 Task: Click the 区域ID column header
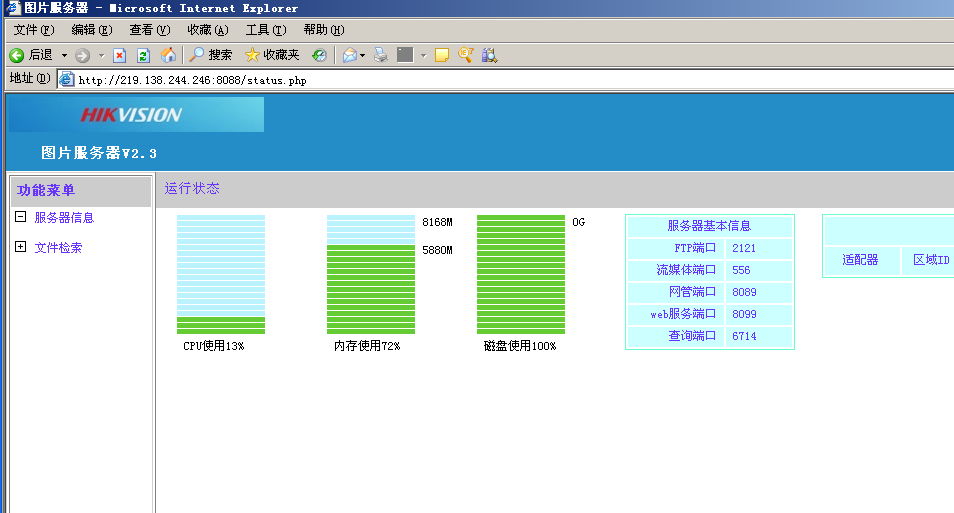pyautogui.click(x=931, y=260)
